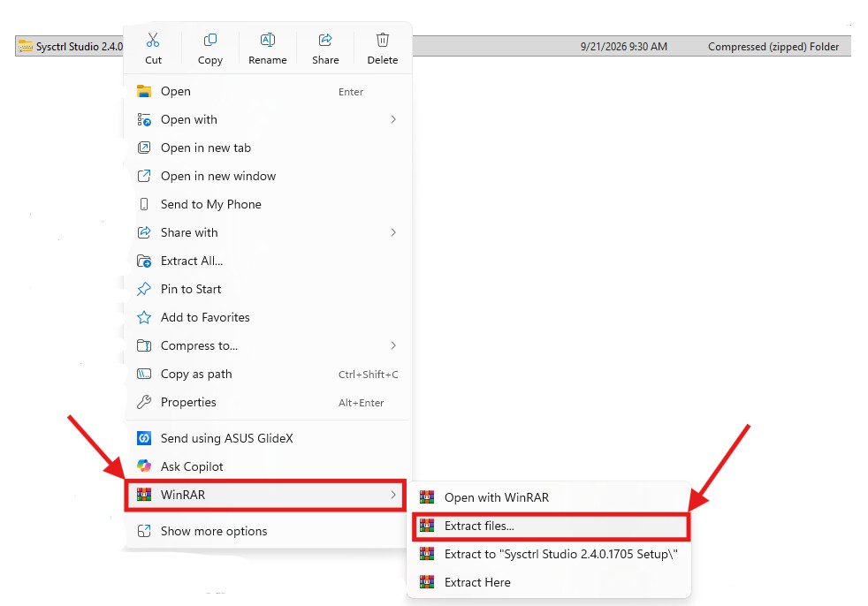Click the Extract Here WinRAR icon

coord(427,582)
